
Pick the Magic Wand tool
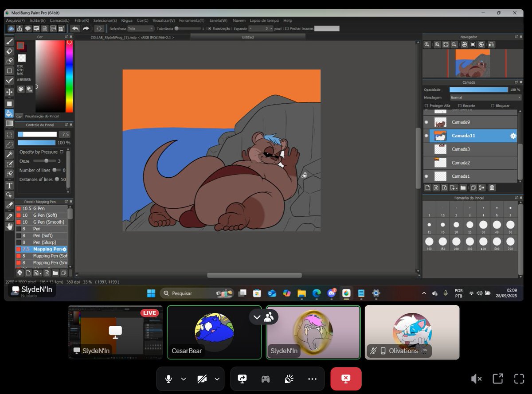pos(9,154)
